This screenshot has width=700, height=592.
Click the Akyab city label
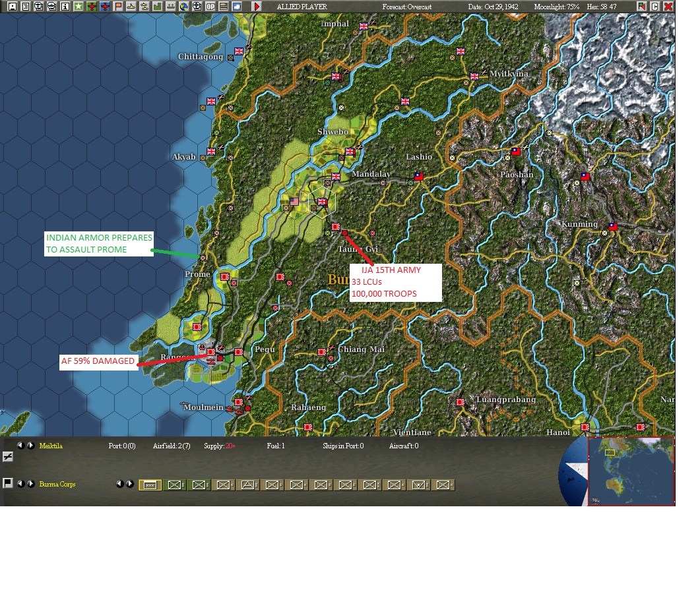point(184,157)
